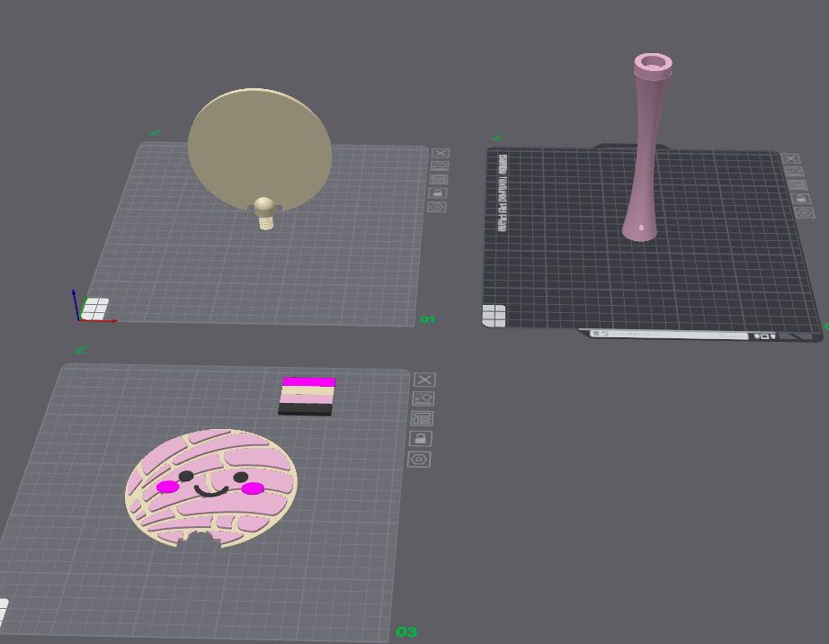
Task: Remove plate 03 with its X icon
Action: coord(424,380)
